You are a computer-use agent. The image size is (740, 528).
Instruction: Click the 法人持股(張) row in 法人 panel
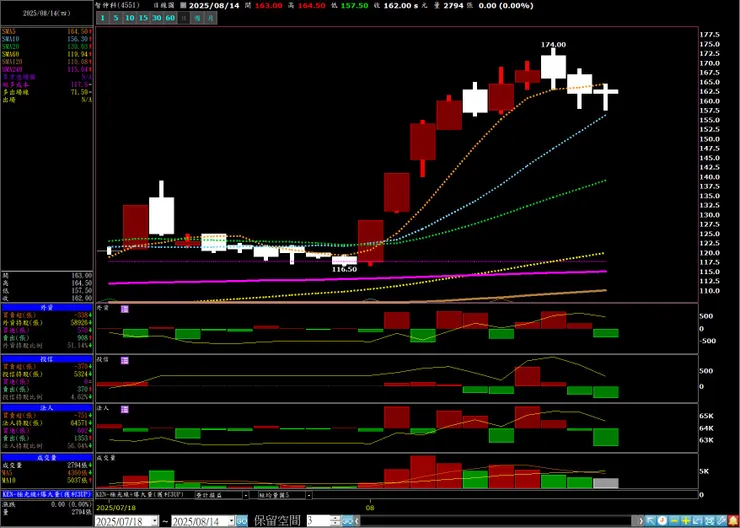[x=47, y=423]
